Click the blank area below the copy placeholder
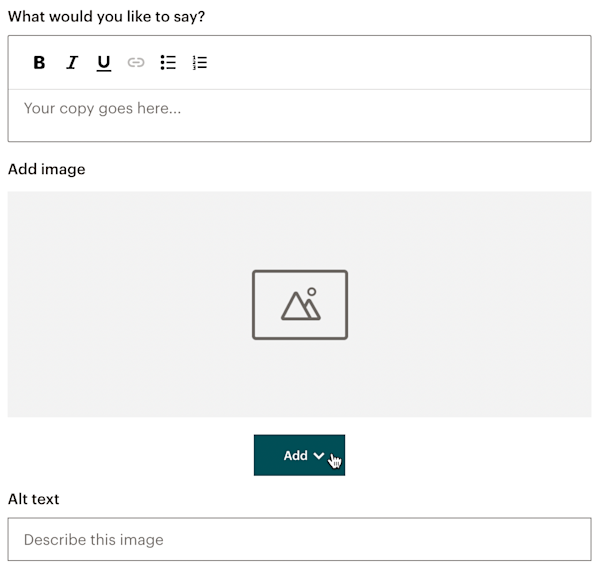 [x=300, y=130]
